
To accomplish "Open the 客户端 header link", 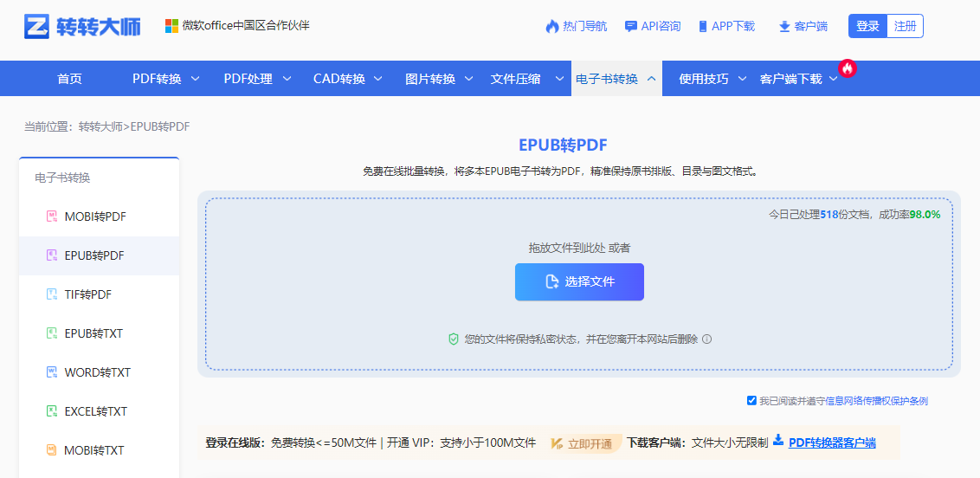I will [x=803, y=26].
